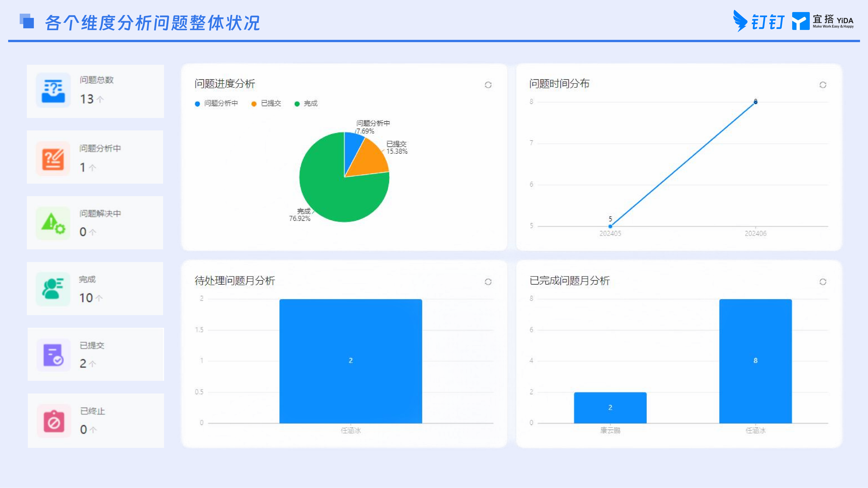
Task: Click the 202405 x-axis label
Action: pyautogui.click(x=610, y=233)
